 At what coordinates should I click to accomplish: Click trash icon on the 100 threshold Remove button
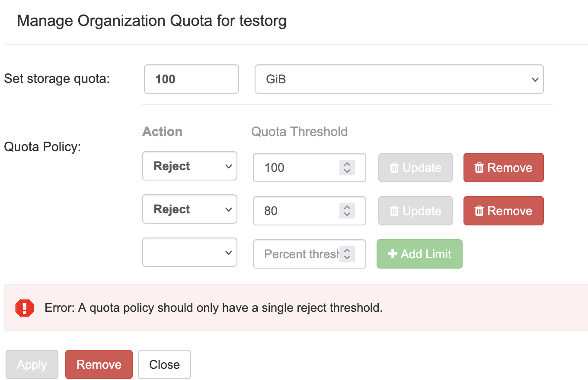(479, 168)
